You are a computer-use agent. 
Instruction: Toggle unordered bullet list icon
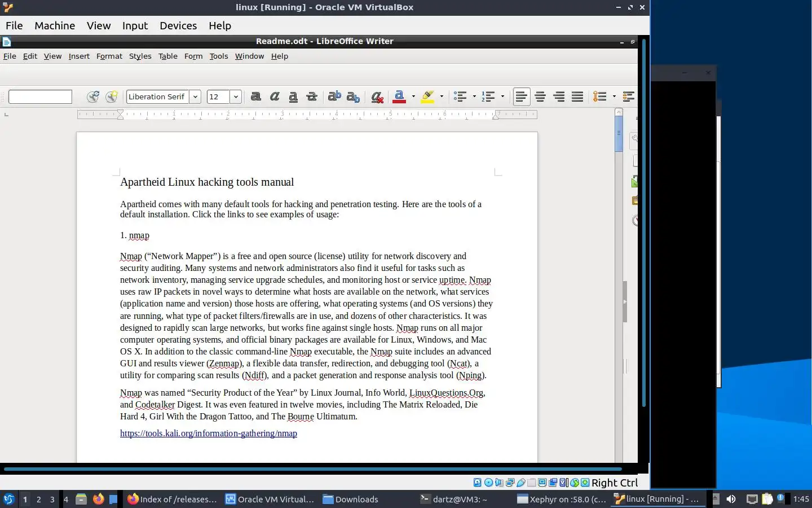[460, 97]
